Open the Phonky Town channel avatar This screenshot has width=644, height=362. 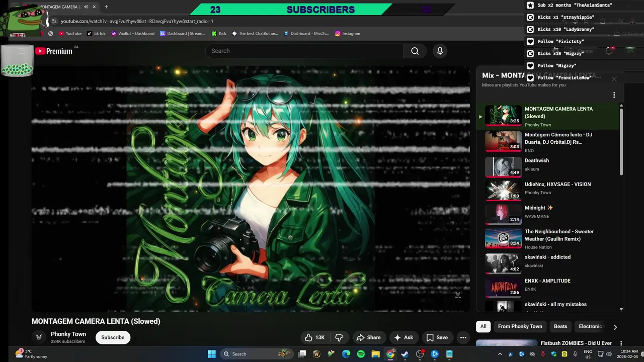(x=39, y=337)
